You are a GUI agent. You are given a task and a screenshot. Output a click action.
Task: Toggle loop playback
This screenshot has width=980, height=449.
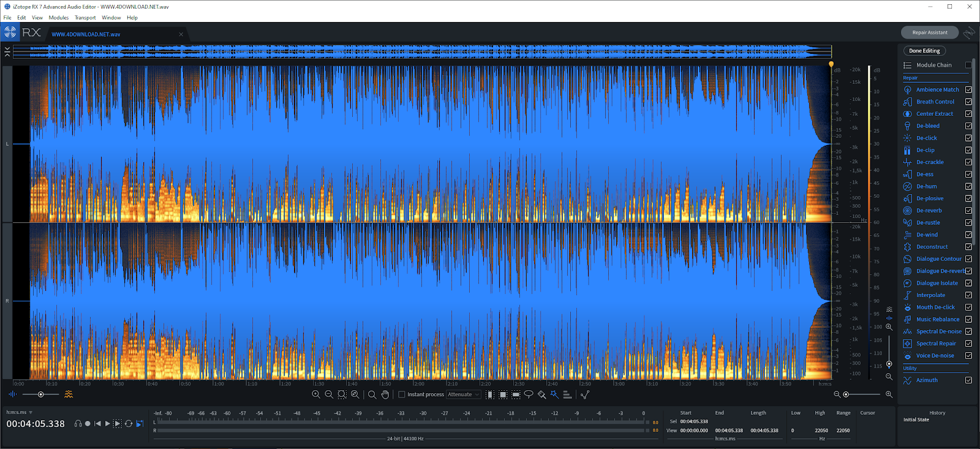(x=129, y=423)
